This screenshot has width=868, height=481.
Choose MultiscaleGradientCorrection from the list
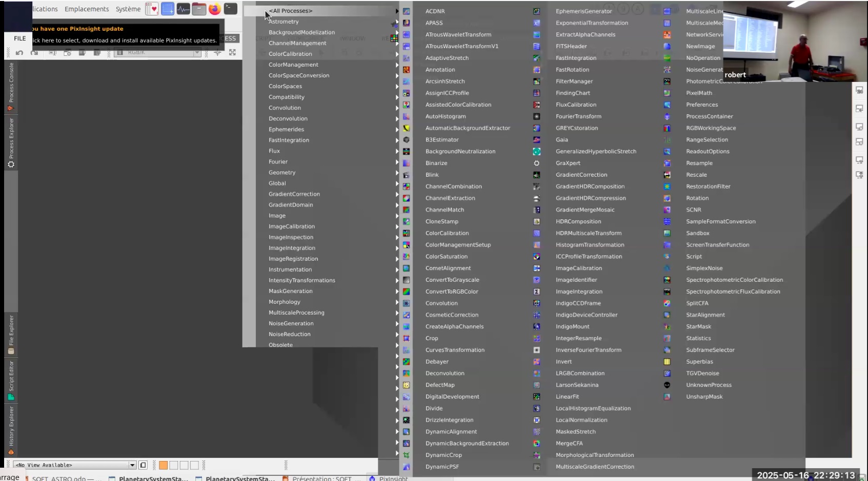click(x=595, y=467)
